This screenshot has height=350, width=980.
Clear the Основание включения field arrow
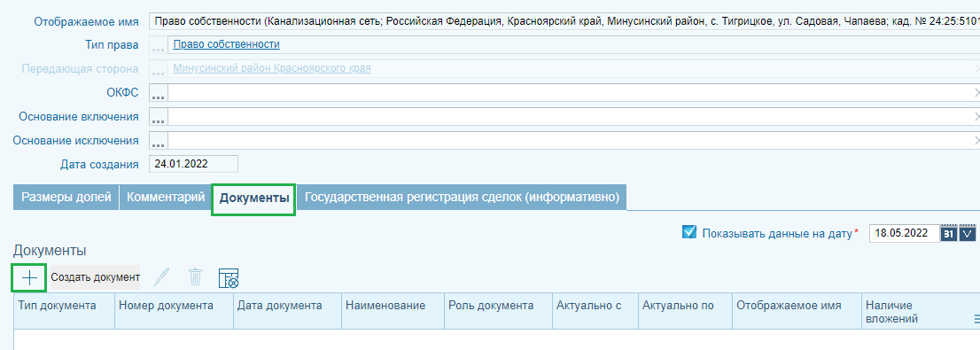click(x=976, y=117)
